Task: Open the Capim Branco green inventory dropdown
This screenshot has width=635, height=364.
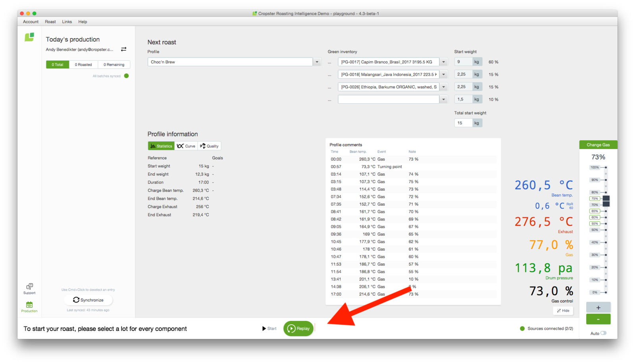Action: pyautogui.click(x=444, y=62)
